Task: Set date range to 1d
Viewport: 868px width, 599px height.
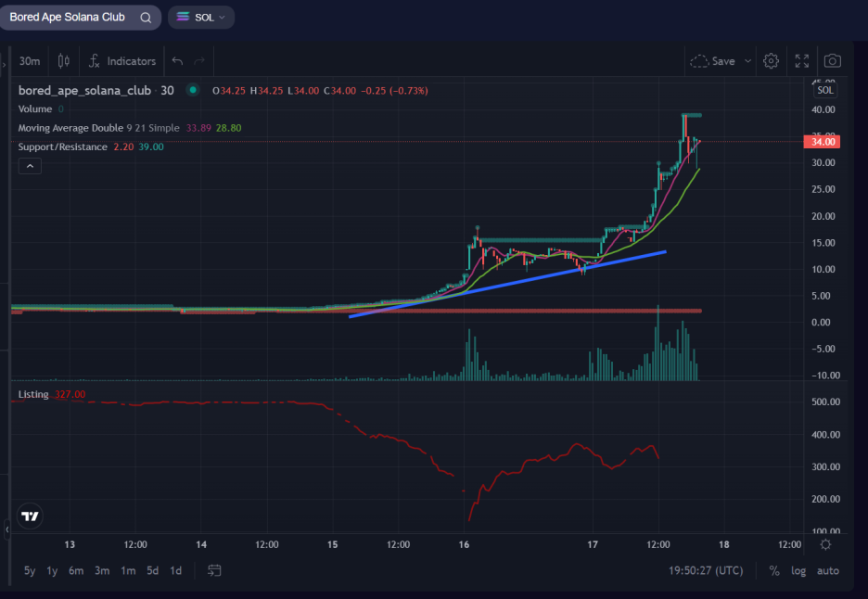Action: click(175, 570)
